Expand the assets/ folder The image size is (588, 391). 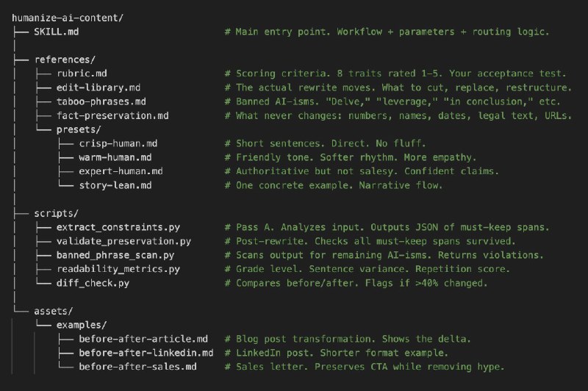coord(53,311)
